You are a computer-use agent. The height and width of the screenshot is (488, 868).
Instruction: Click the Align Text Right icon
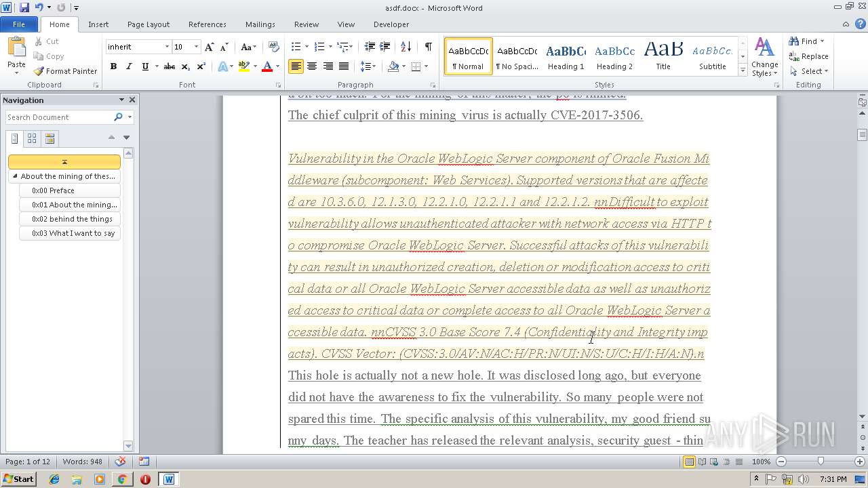tap(328, 66)
